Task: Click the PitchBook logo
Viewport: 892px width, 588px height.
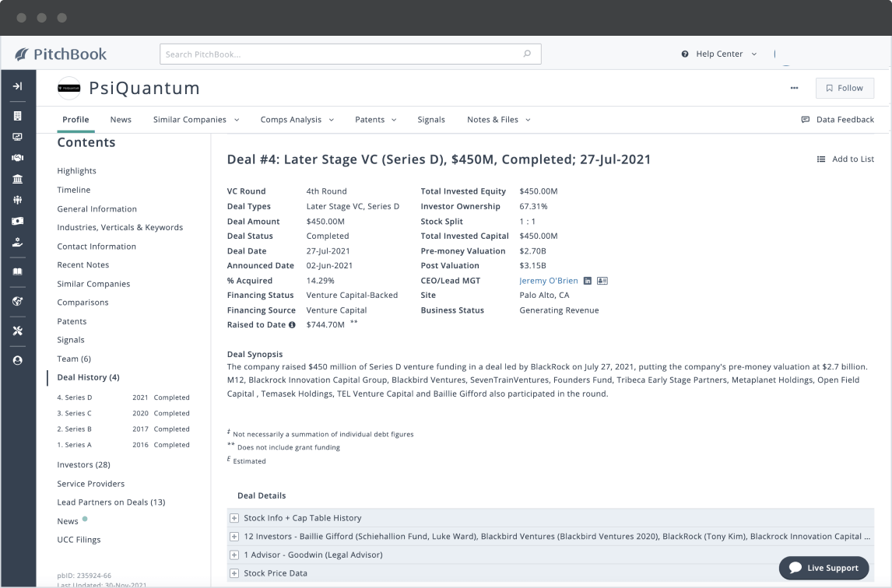Action: point(61,54)
